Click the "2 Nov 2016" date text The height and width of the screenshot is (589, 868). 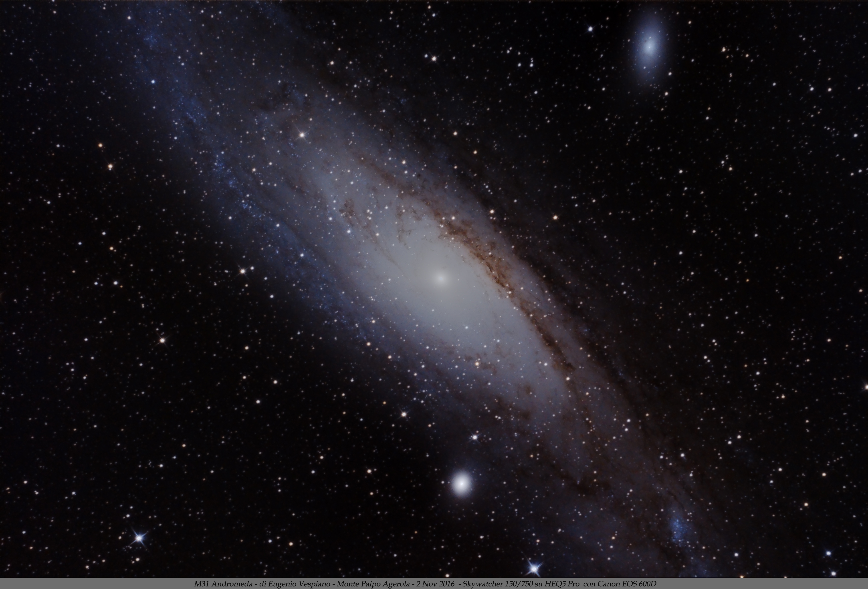(436, 584)
